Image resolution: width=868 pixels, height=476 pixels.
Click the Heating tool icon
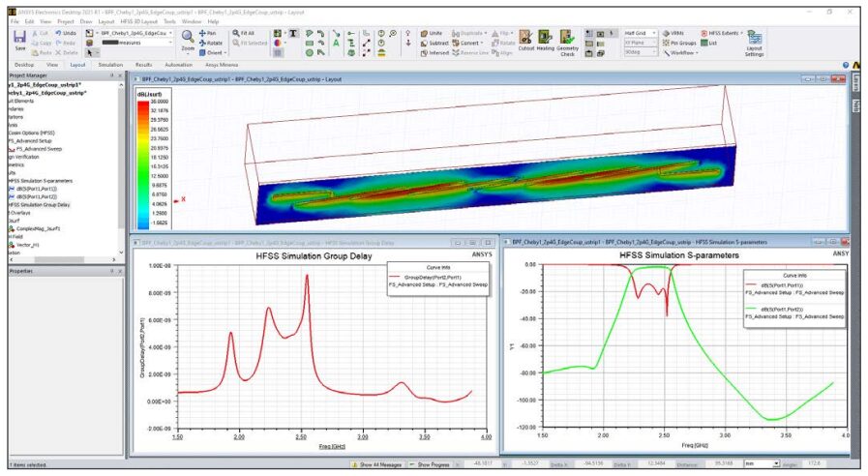547,39
